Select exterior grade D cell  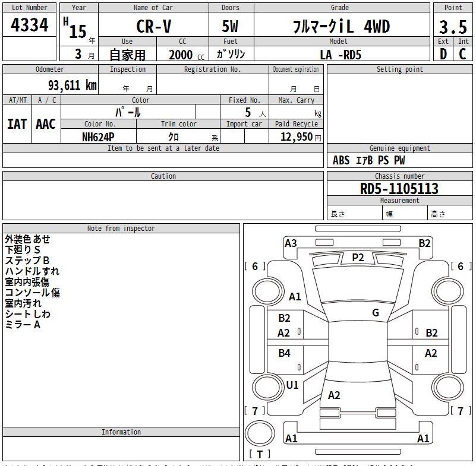443,54
